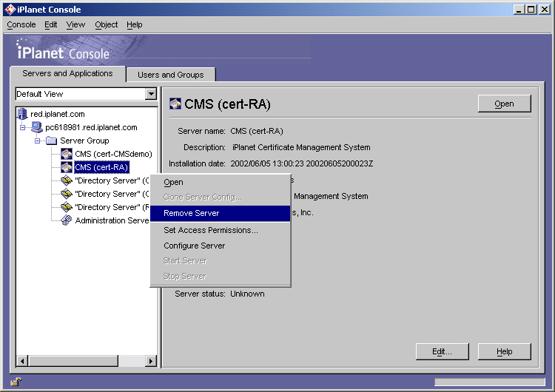555x392 pixels.
Task: Click the first Directory Server icon
Action: coord(66,180)
